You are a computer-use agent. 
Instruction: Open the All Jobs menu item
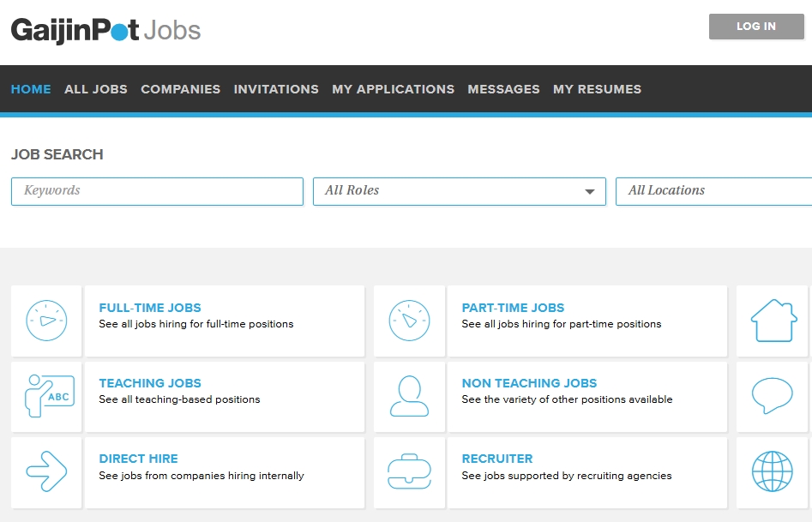coord(96,89)
